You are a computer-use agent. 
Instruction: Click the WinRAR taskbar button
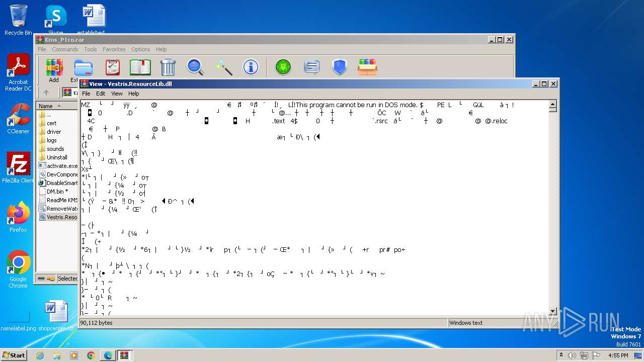124,355
